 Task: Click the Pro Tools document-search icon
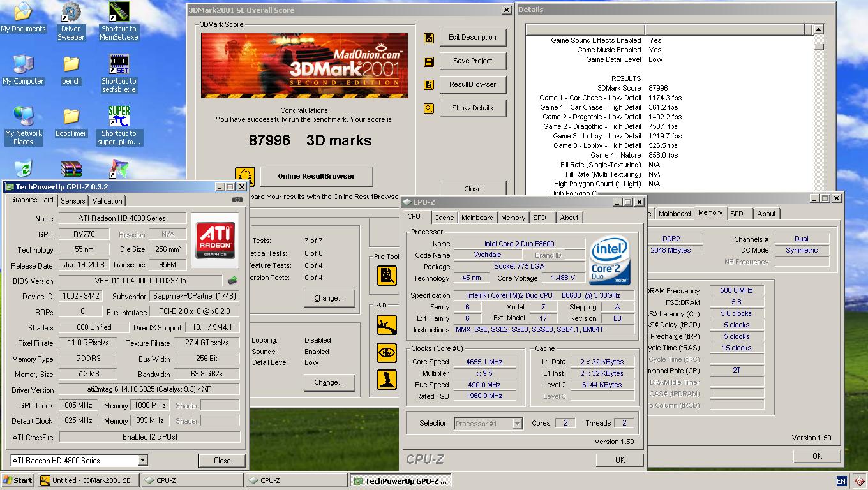(x=387, y=276)
